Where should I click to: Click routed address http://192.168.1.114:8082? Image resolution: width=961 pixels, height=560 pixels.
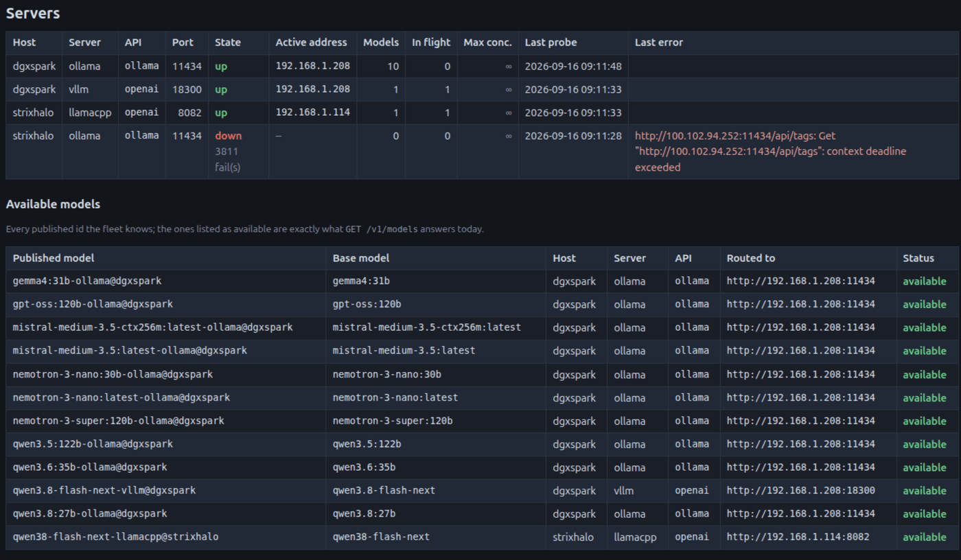pyautogui.click(x=798, y=537)
